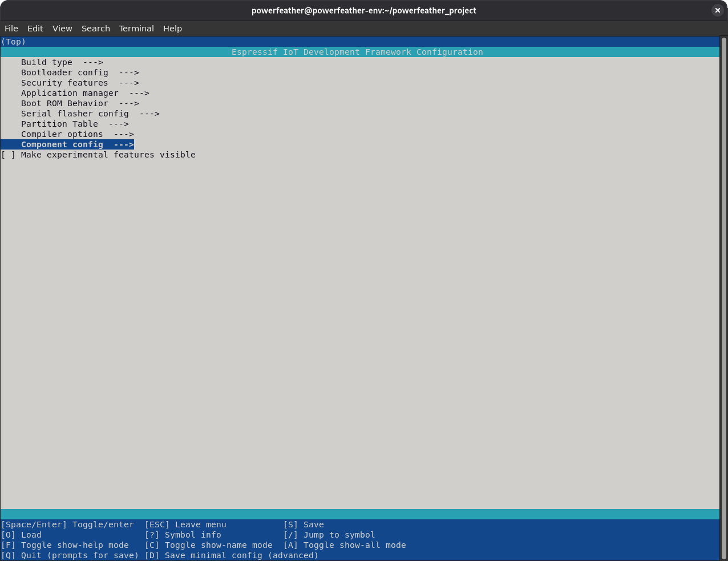Screen dimensions: 728x561
Task: Open the File menu
Action: coord(11,29)
